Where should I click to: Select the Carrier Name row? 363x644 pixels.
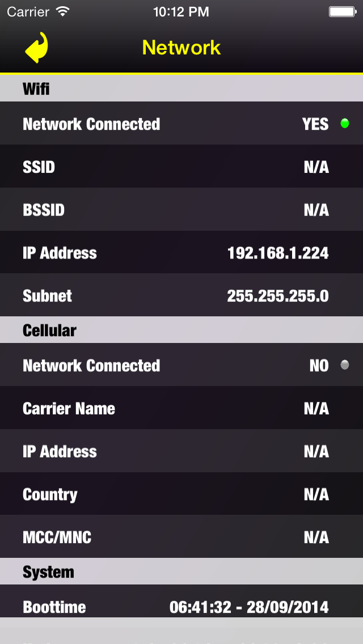(x=181, y=408)
